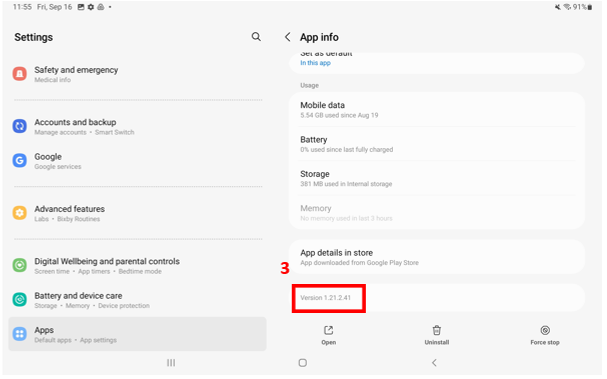Tap the Advanced features gear icon
Screen dimensions: 607x379
(20, 213)
